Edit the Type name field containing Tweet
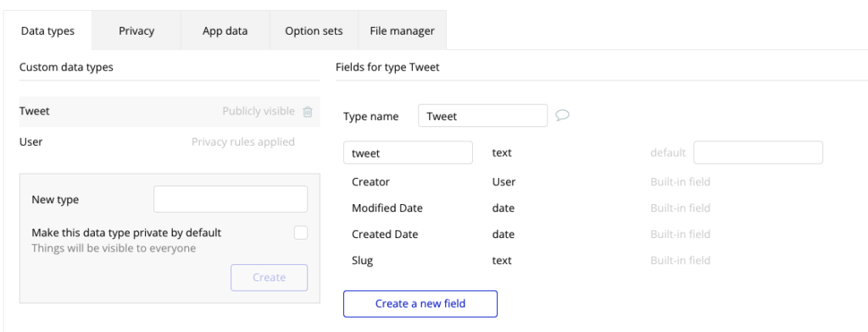Viewport: 868px width, 332px height. (x=482, y=116)
